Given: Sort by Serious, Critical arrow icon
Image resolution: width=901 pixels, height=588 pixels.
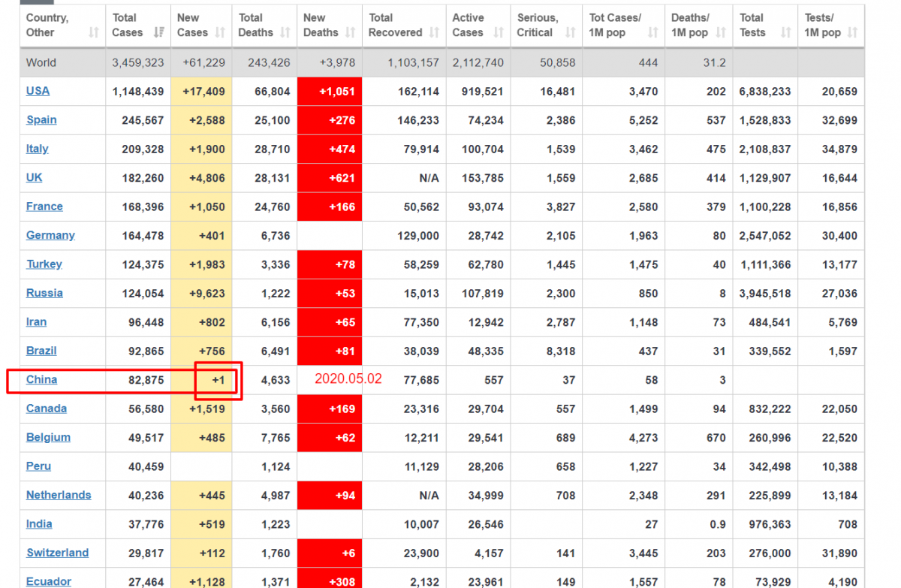Looking at the screenshot, I should 571,32.
